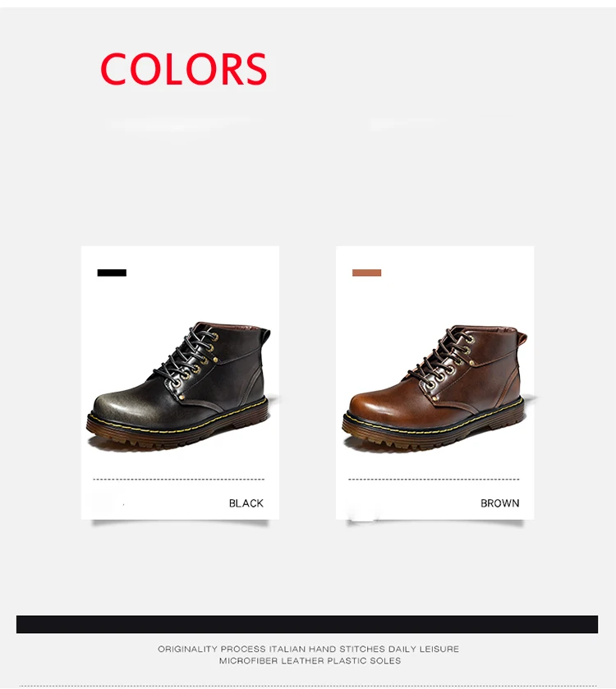
Task: Click the laces of the black boot
Action: (186, 354)
